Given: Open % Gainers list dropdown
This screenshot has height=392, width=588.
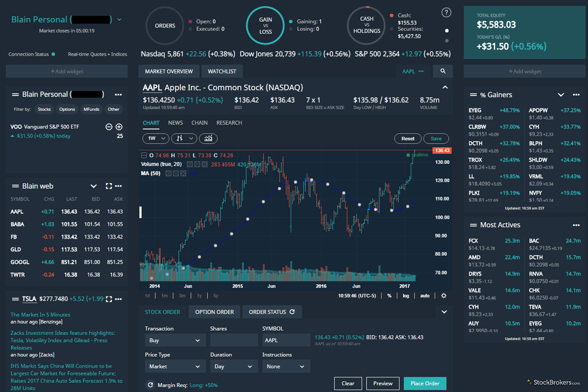Looking at the screenshot, I should coord(561,95).
